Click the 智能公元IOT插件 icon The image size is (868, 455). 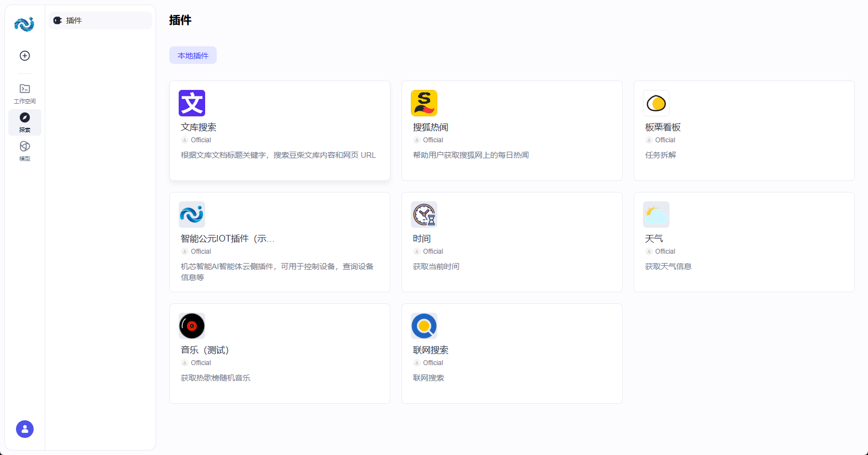(192, 215)
